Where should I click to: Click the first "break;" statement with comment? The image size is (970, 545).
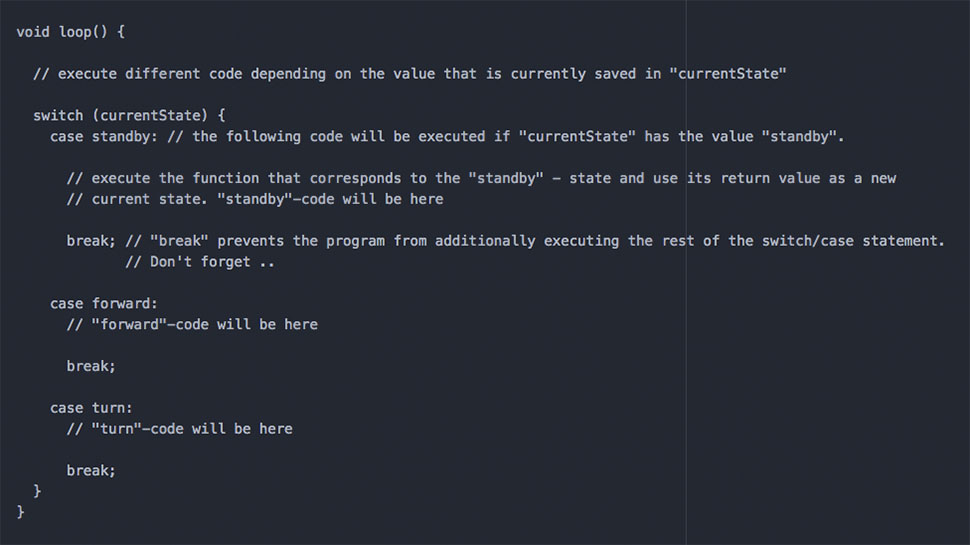pyautogui.click(x=91, y=241)
